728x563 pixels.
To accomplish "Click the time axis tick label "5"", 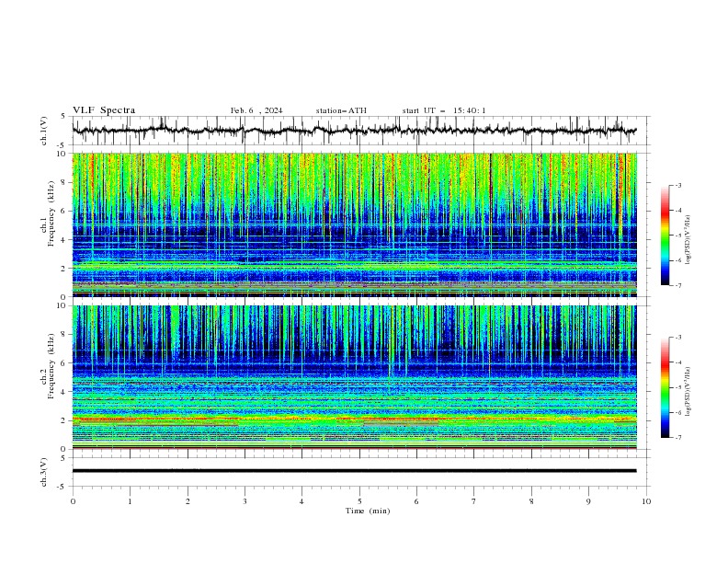I will coord(359,501).
